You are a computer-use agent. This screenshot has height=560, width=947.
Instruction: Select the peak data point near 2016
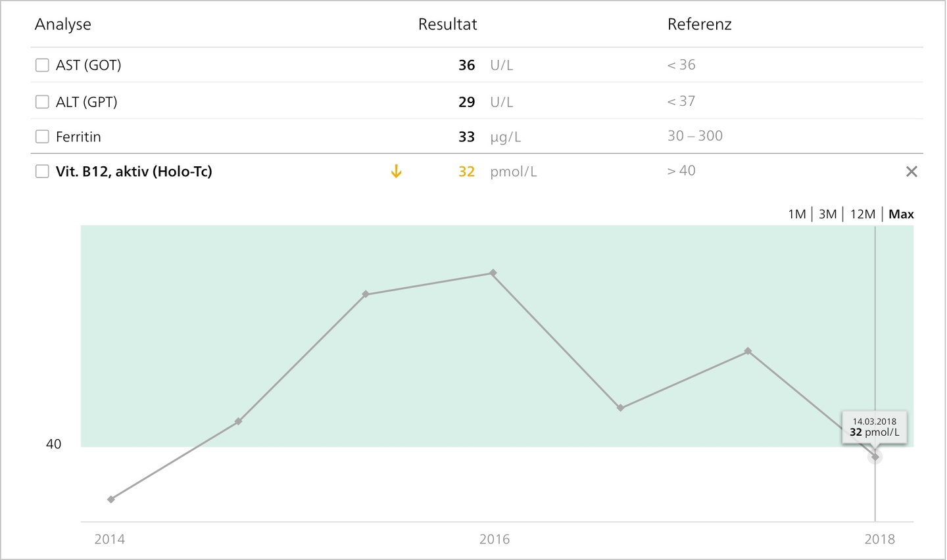(493, 273)
